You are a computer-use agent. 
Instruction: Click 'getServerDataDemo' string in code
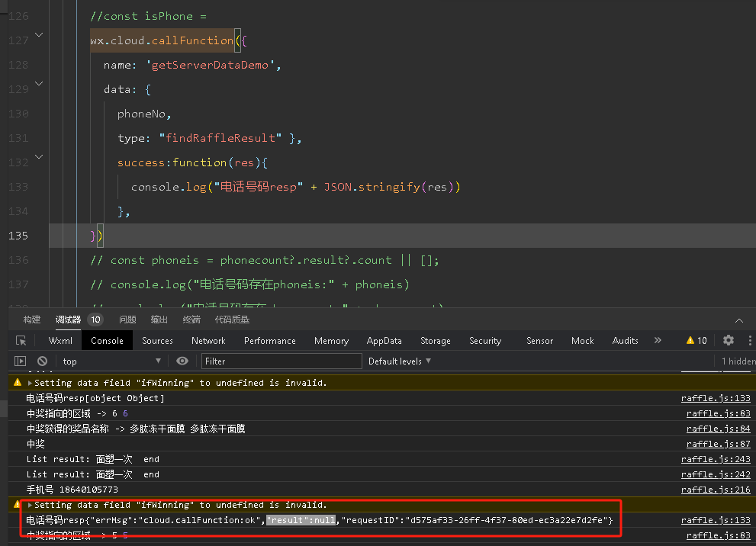coord(211,65)
